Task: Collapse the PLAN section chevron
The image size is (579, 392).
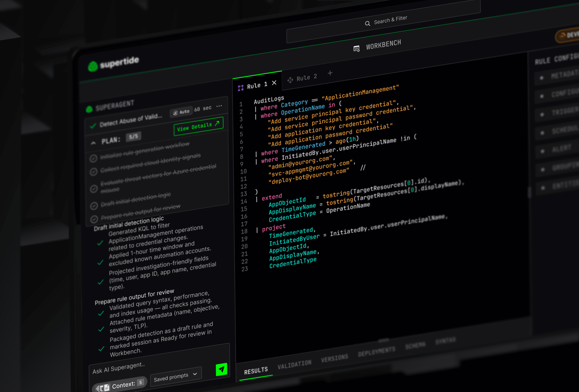Action: coord(93,143)
